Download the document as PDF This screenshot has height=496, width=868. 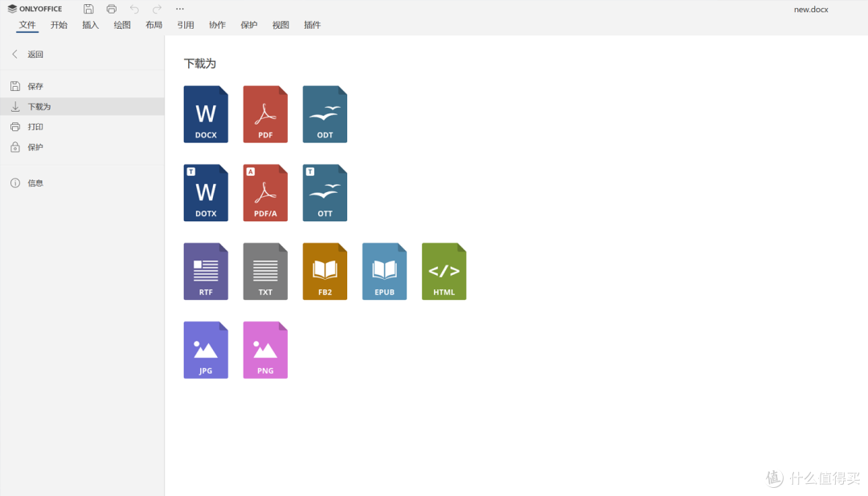coord(265,114)
